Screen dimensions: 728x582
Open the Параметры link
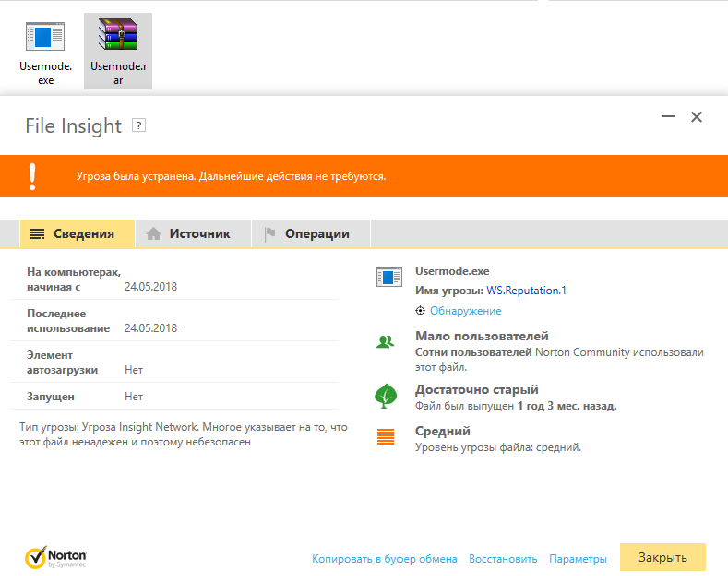(578, 559)
